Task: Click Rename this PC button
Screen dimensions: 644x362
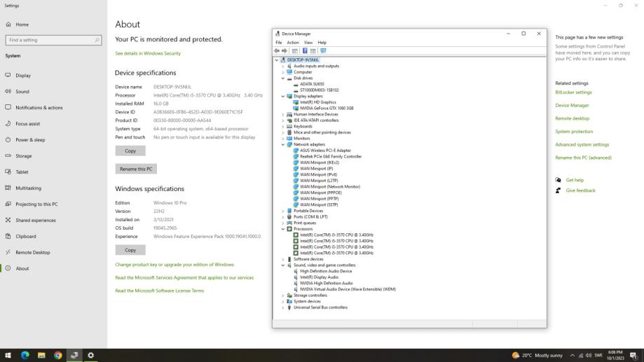Action: tap(136, 169)
